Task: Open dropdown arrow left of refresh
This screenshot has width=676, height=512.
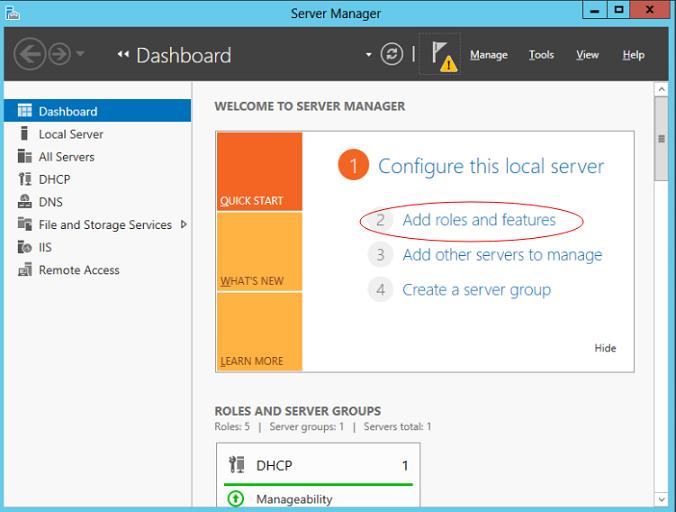Action: pyautogui.click(x=368, y=55)
